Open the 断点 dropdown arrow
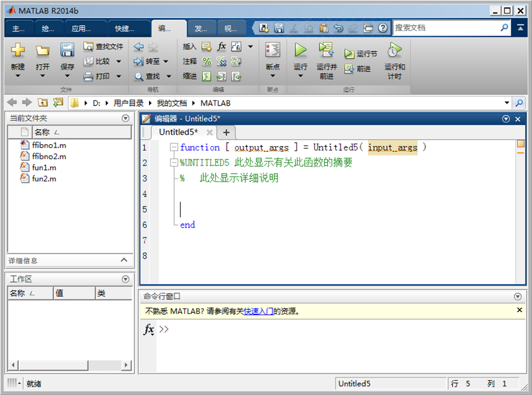 (273, 76)
